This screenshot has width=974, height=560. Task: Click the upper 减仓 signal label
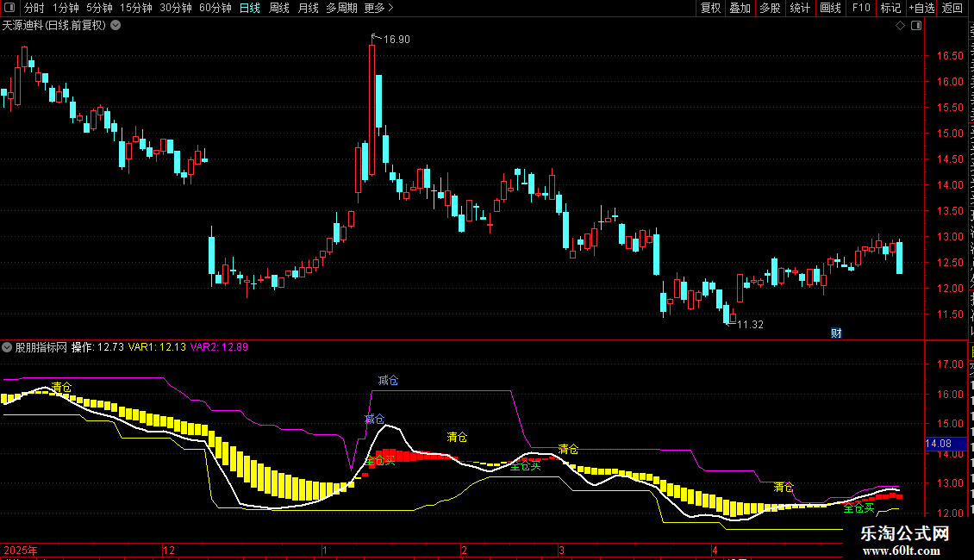[x=388, y=381]
